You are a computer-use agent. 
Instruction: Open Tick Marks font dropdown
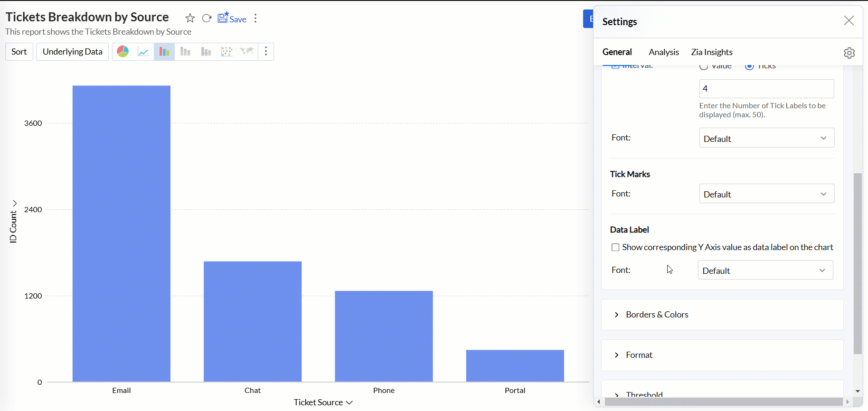[x=766, y=194]
